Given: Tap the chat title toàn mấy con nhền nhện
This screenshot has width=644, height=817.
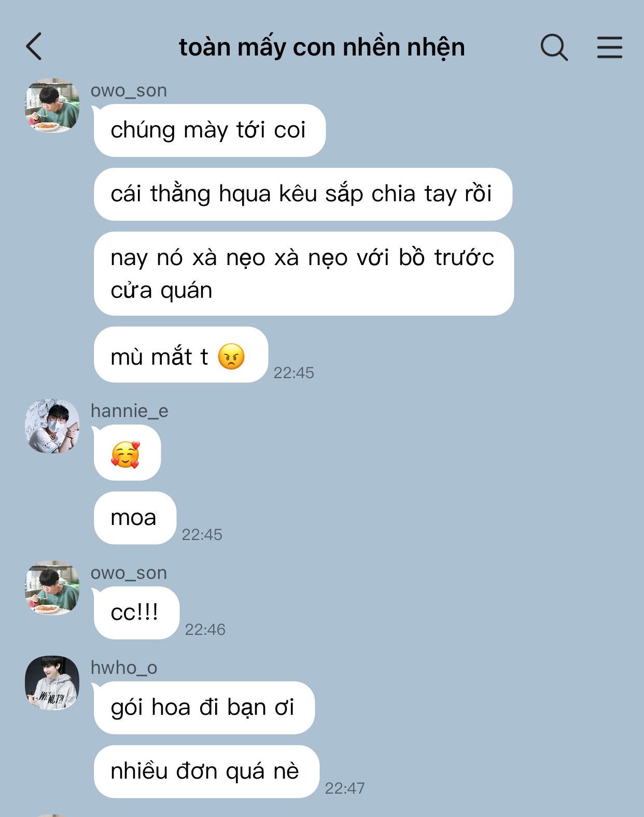Looking at the screenshot, I should click(x=321, y=47).
